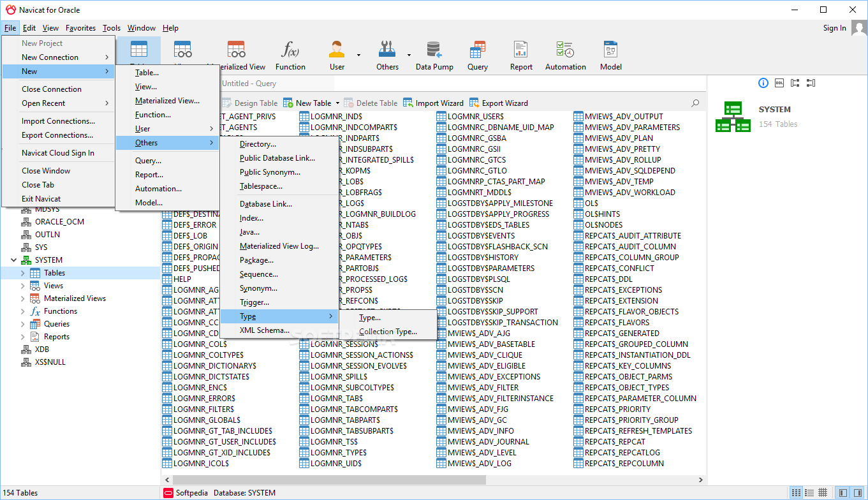Collapse the SYSTEM schema tree node
This screenshot has height=500, width=868.
click(x=13, y=260)
